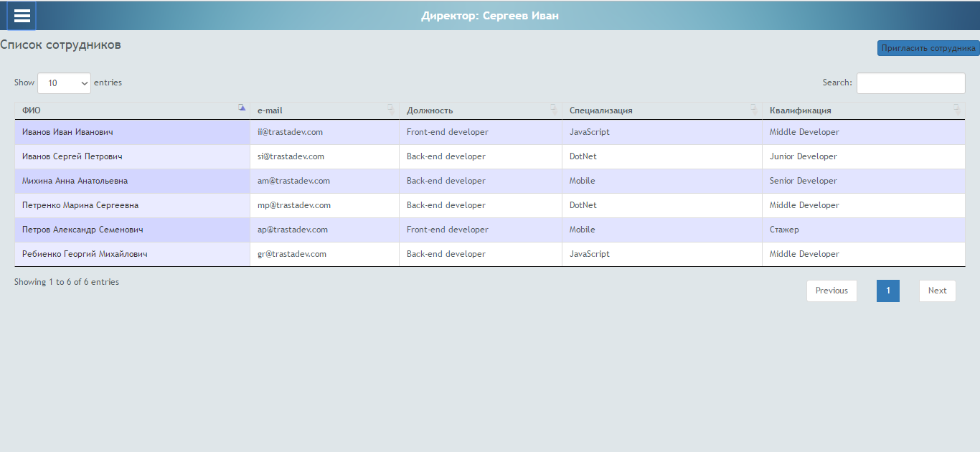Click the Квалификация column sort icon
Viewport: 980px width, 452px height.
coord(956,108)
